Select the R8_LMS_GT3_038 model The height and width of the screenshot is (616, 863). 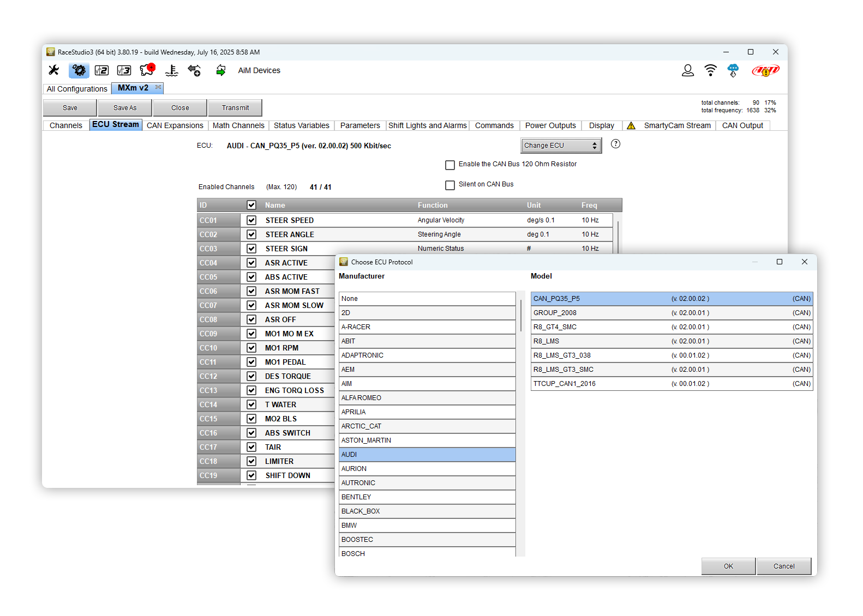tap(672, 355)
